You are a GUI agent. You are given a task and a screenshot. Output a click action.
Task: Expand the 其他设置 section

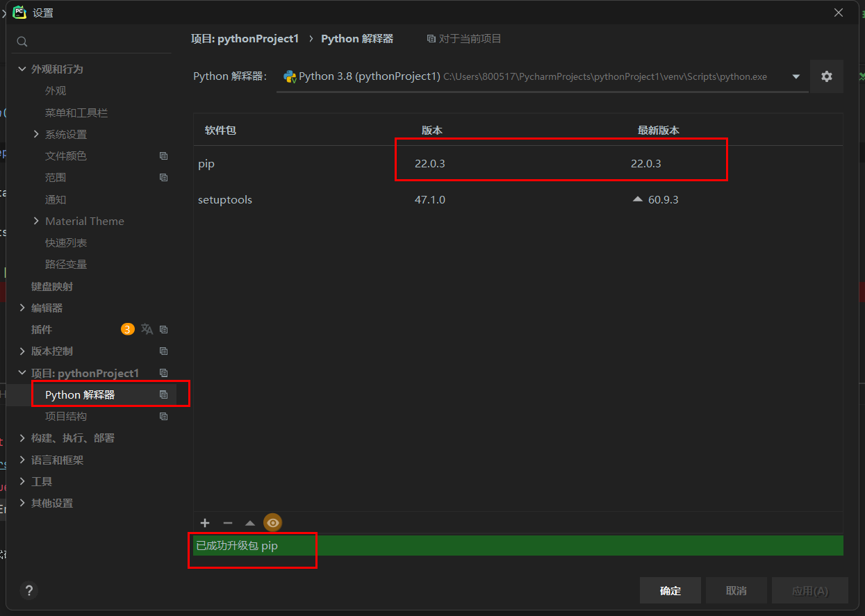(x=22, y=503)
